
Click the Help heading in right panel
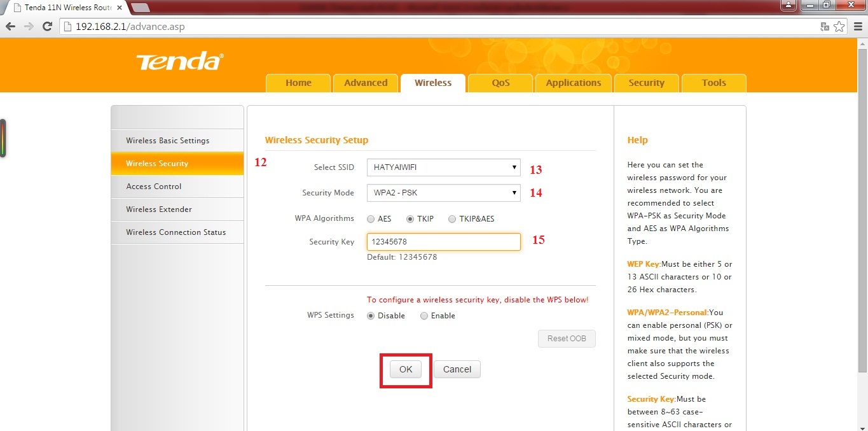pos(637,140)
